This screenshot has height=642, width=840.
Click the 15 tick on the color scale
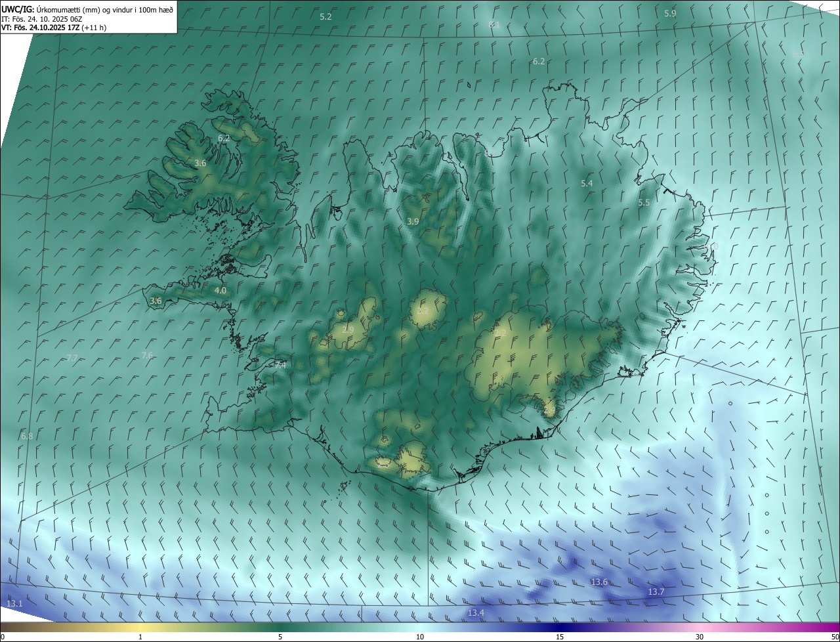click(x=560, y=637)
